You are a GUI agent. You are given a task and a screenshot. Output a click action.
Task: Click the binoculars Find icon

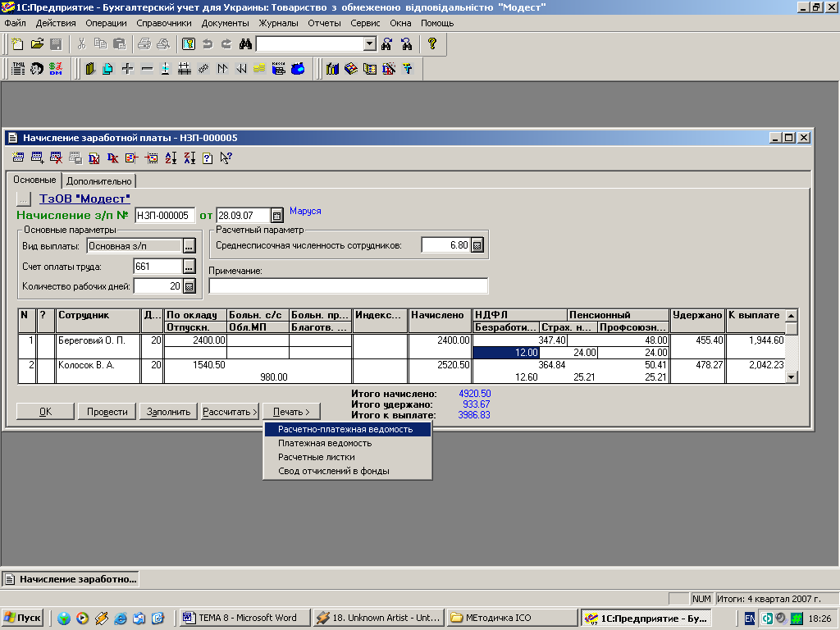pos(245,44)
